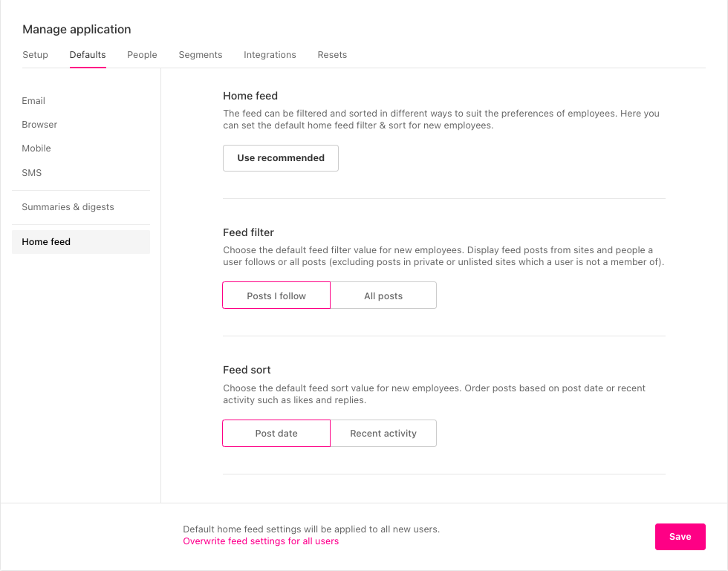This screenshot has width=728, height=571.
Task: Click the Use recommended button
Action: pos(281,158)
